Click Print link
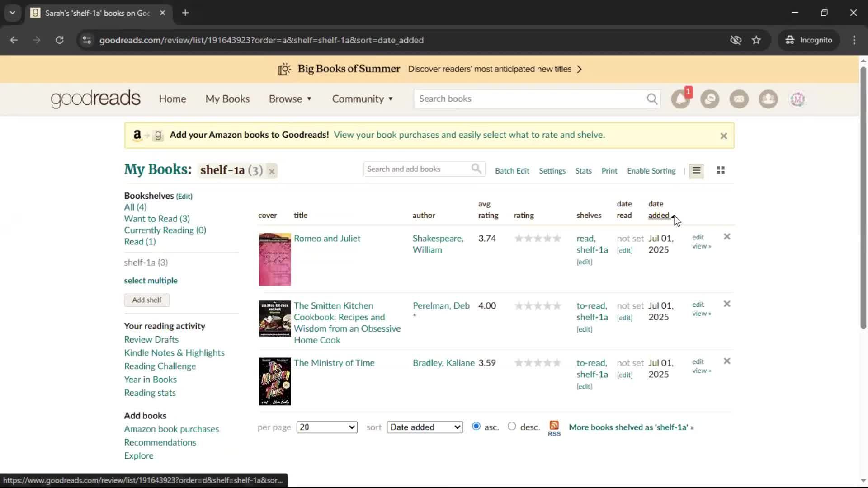Viewport: 868px width, 488px height. [x=609, y=171]
